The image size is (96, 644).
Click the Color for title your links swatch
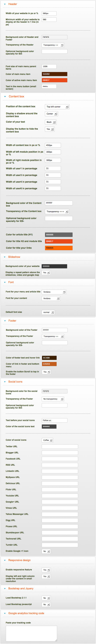59,248
